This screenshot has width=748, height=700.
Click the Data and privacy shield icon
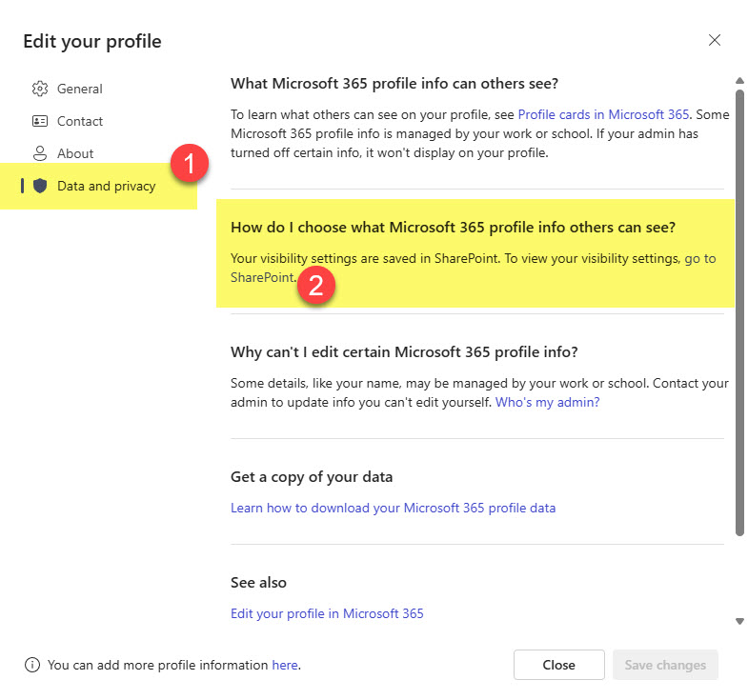click(40, 186)
